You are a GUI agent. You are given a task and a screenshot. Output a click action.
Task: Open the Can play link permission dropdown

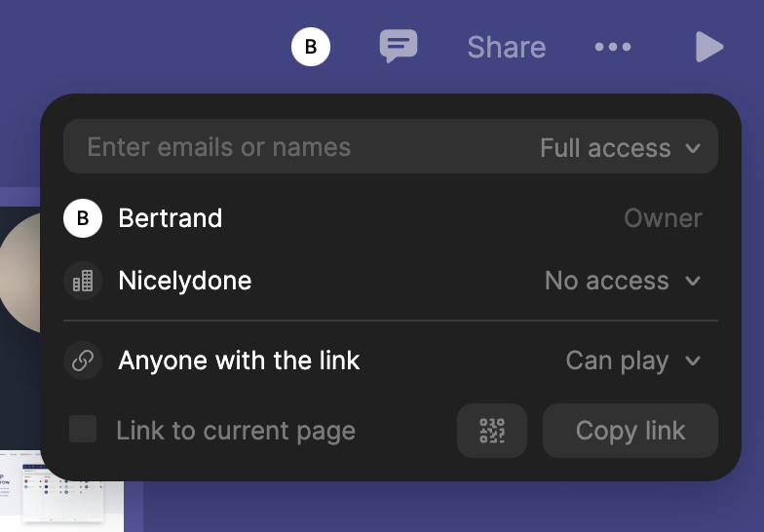pos(633,361)
